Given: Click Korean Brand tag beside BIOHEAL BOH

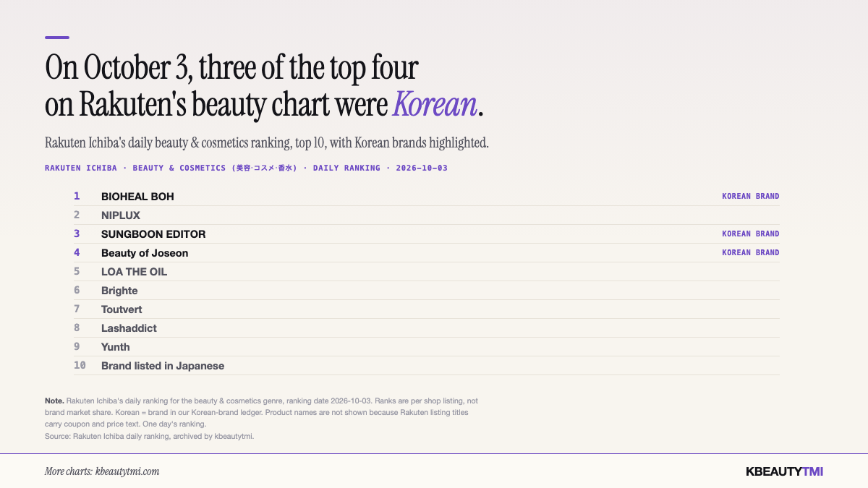Looking at the screenshot, I should coord(750,197).
